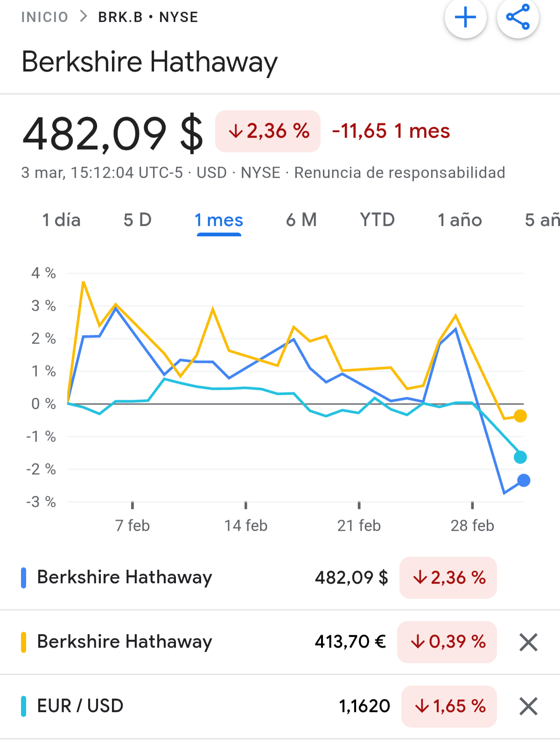
Task: Tap the share icon
Action: coord(518,17)
